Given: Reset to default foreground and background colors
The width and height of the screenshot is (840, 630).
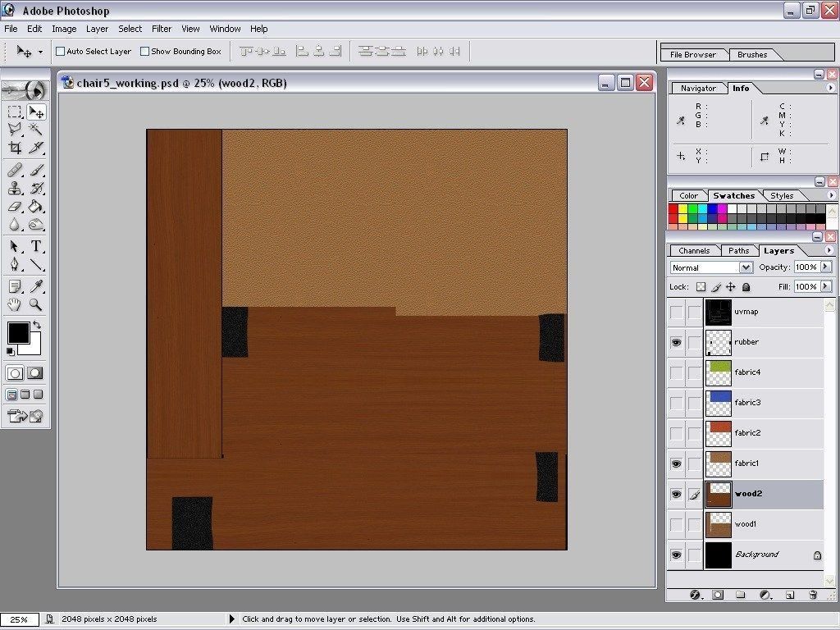Looking at the screenshot, I should point(10,351).
